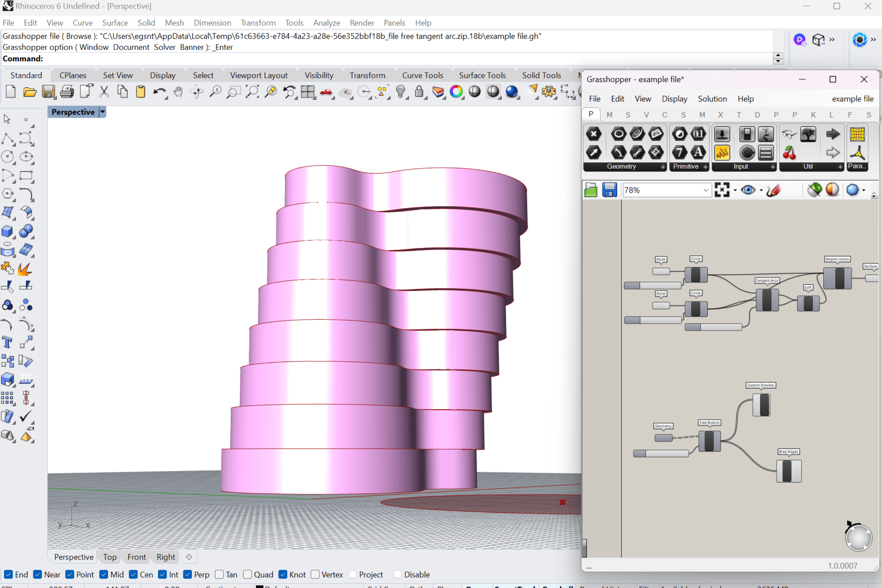Open the Solution menu in Grasshopper
Screen dimensions: 882x588
coord(712,98)
